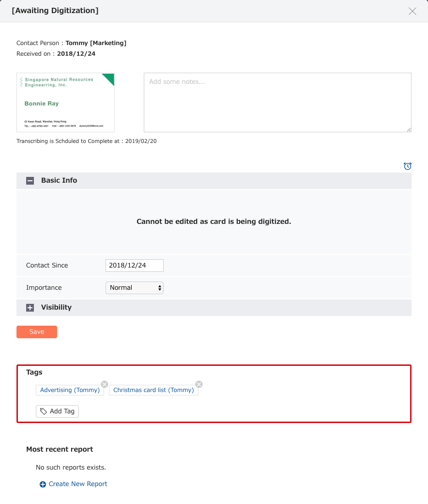This screenshot has width=428, height=504.
Task: Click the Create New Report link
Action: [x=78, y=484]
